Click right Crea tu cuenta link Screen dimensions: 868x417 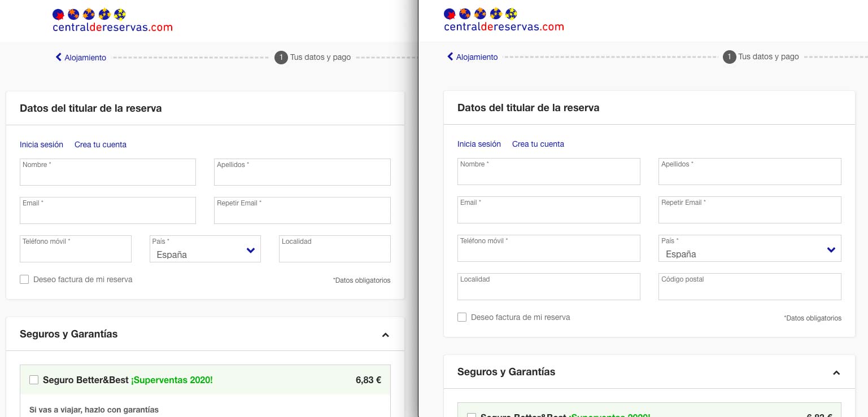tap(538, 144)
